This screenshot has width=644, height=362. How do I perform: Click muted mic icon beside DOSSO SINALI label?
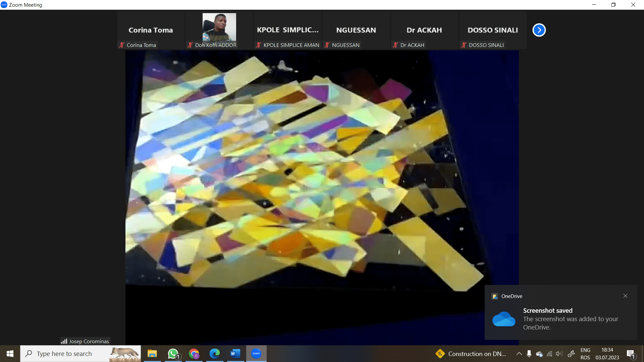(464, 45)
